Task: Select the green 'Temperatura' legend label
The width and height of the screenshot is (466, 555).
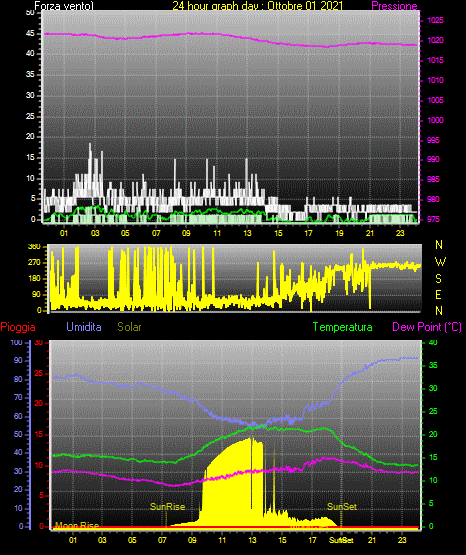Action: pyautogui.click(x=342, y=327)
